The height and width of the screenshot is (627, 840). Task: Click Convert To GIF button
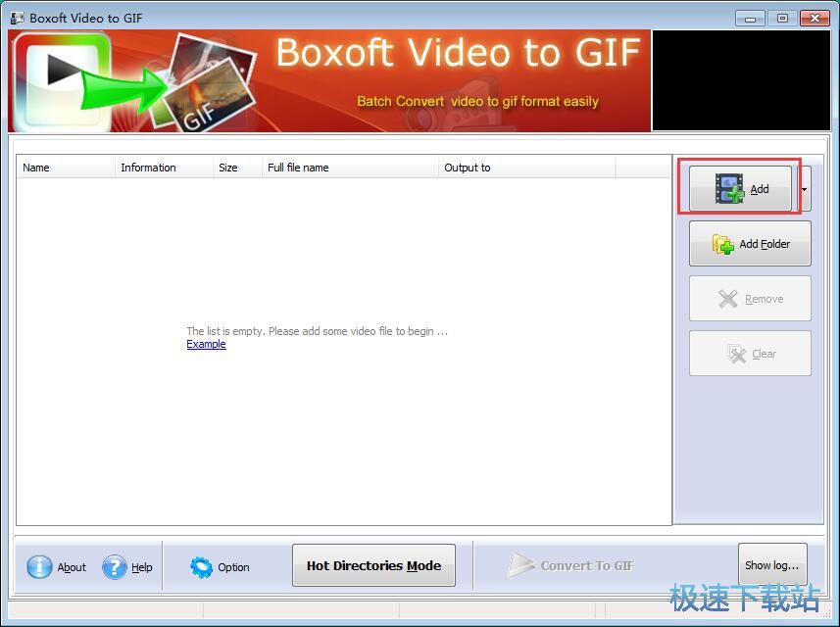(x=571, y=565)
